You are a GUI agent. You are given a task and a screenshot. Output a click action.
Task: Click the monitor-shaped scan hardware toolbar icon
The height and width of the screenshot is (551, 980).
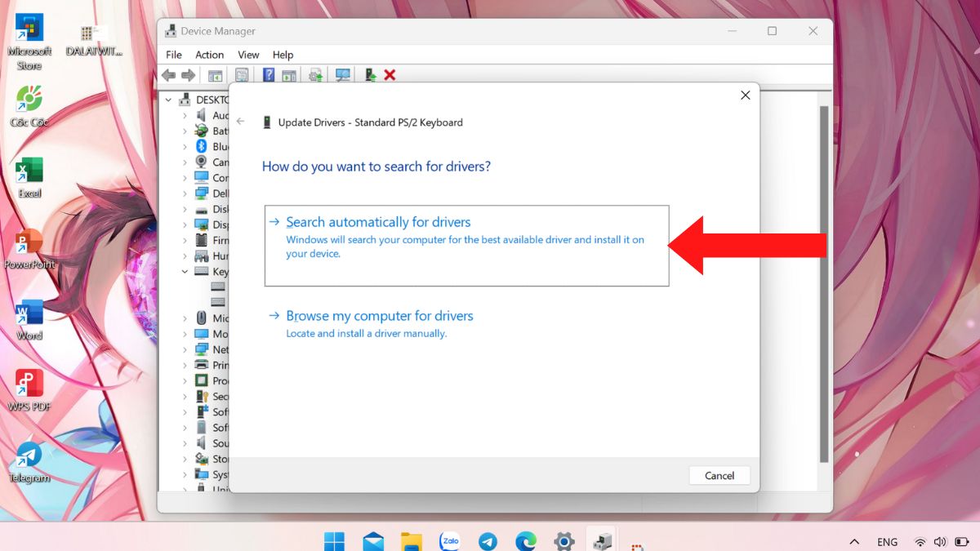(343, 75)
